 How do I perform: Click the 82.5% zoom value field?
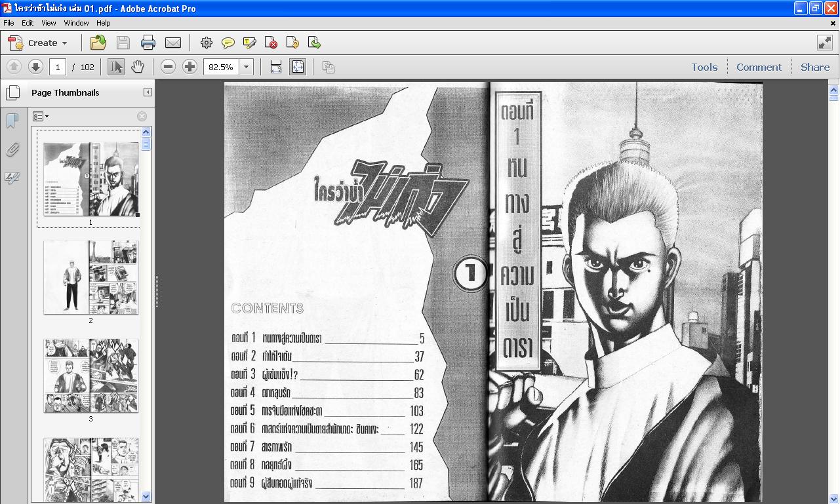pos(222,67)
